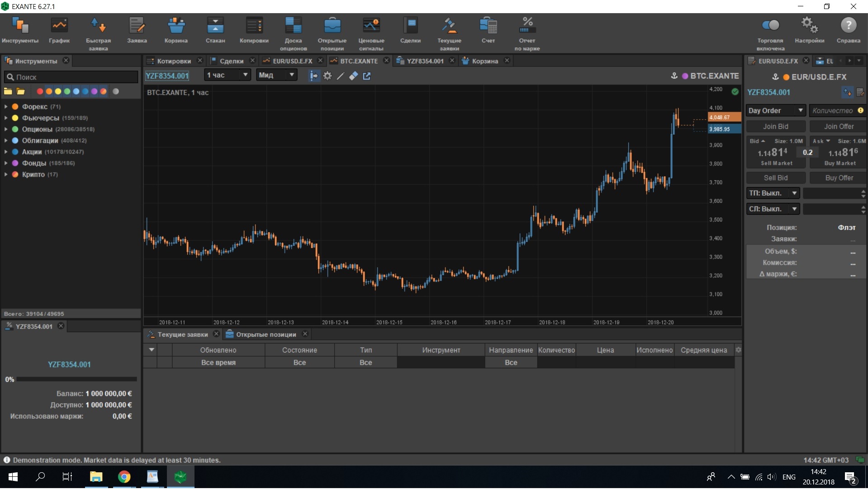Click the anchor icon beside EUR/USD.E.FX
Viewport: 868px width, 489px height.
coord(775,77)
